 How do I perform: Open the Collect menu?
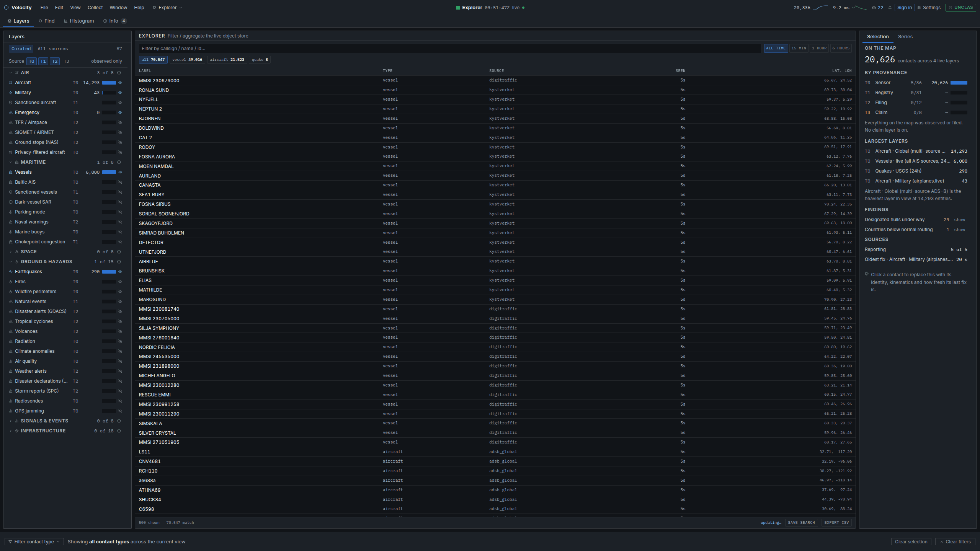[x=95, y=8]
